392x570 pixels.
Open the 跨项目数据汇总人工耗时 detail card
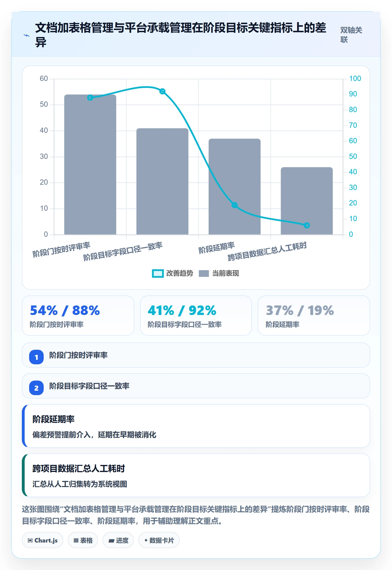point(196,475)
